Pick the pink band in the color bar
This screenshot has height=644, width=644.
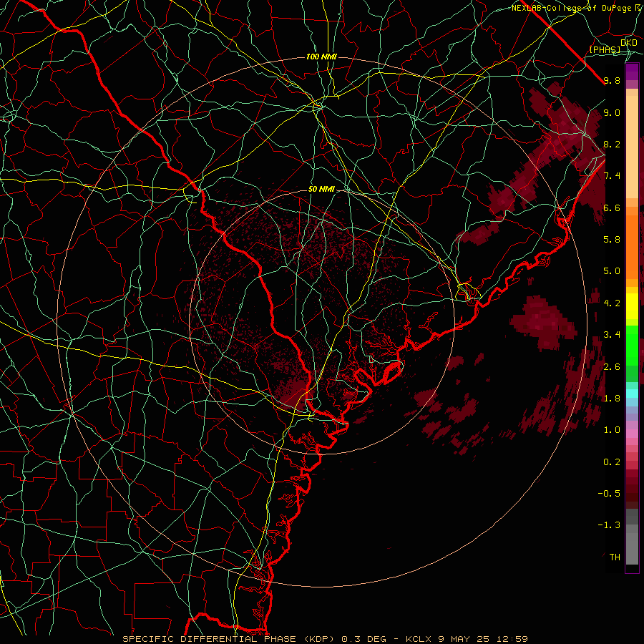[x=632, y=434]
